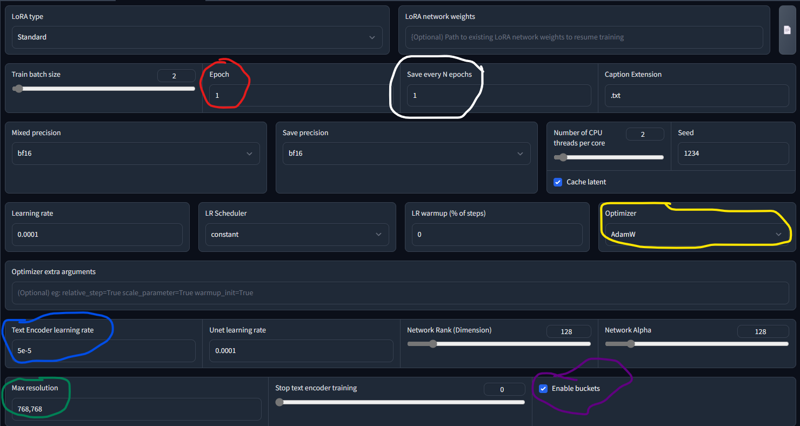Toggle the Enable buckets checkbox
The height and width of the screenshot is (426, 800).
[543, 389]
